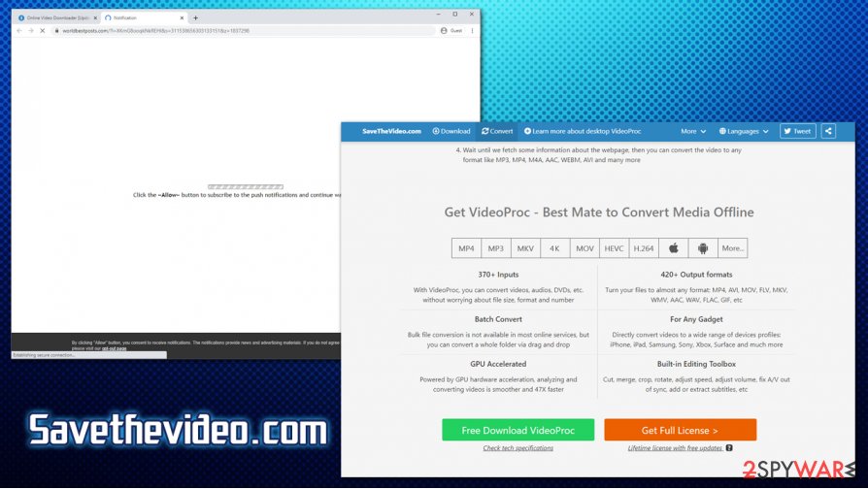Open a new tab with plus button
This screenshot has width=868, height=489.
(x=195, y=17)
